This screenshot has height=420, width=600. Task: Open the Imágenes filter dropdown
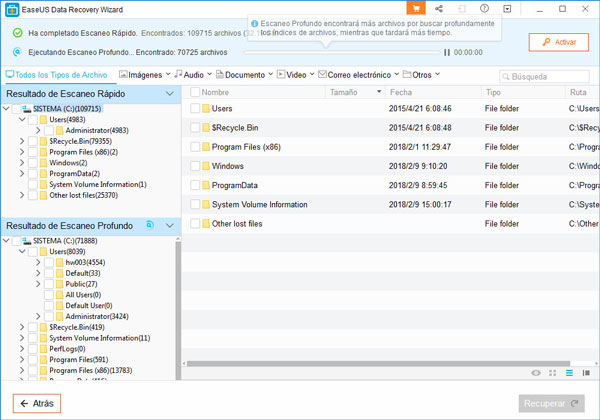(144, 75)
